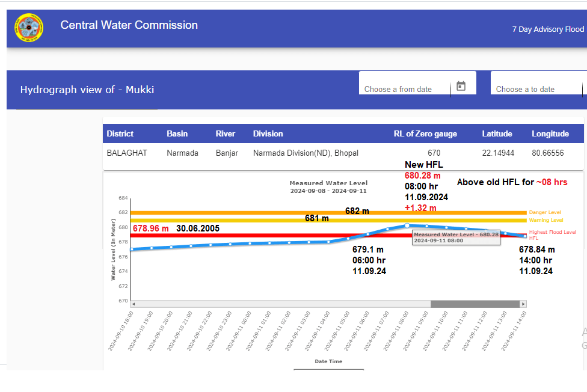Click the dark gray chart scrollbar thumb
The width and height of the screenshot is (587, 392).
(474, 304)
